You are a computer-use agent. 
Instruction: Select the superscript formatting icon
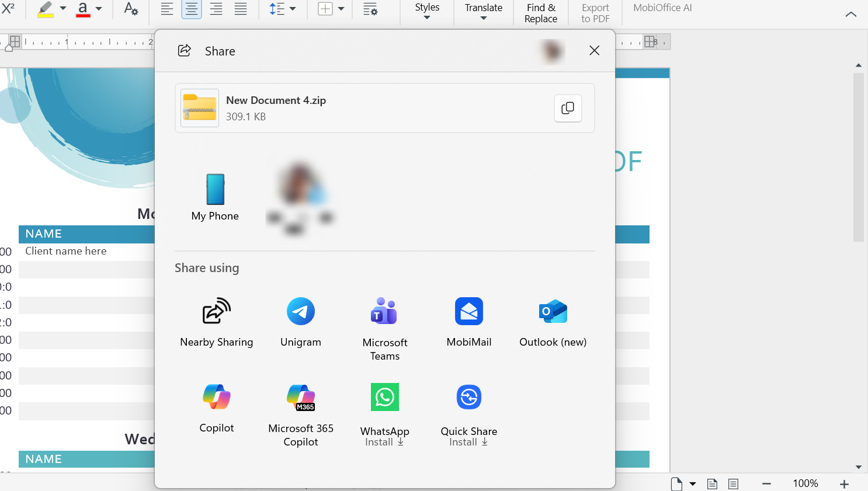tap(8, 8)
